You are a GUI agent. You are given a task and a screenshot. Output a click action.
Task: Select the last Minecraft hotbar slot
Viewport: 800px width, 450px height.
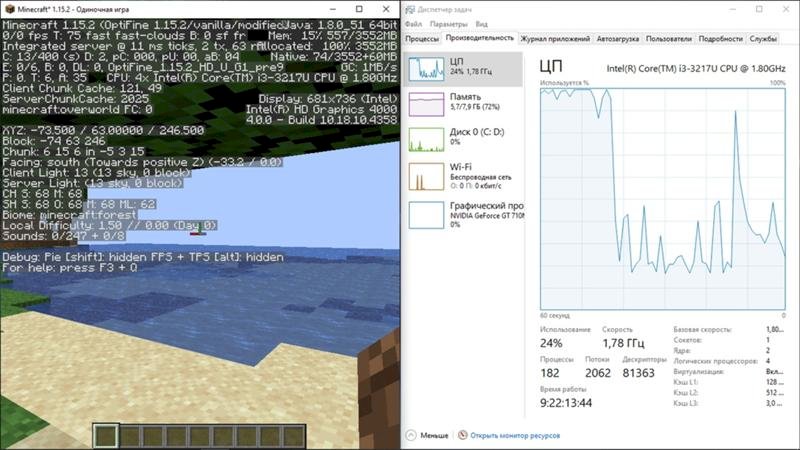[x=294, y=436]
